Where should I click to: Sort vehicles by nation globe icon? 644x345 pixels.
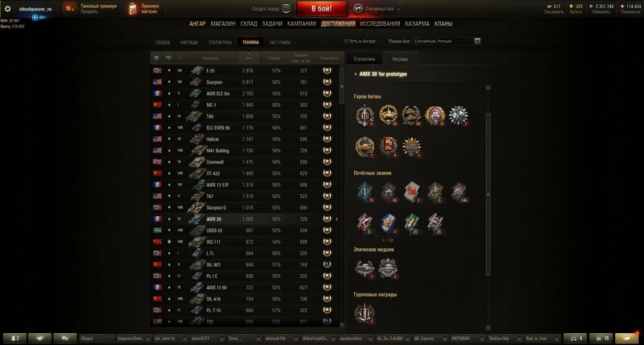click(156, 58)
